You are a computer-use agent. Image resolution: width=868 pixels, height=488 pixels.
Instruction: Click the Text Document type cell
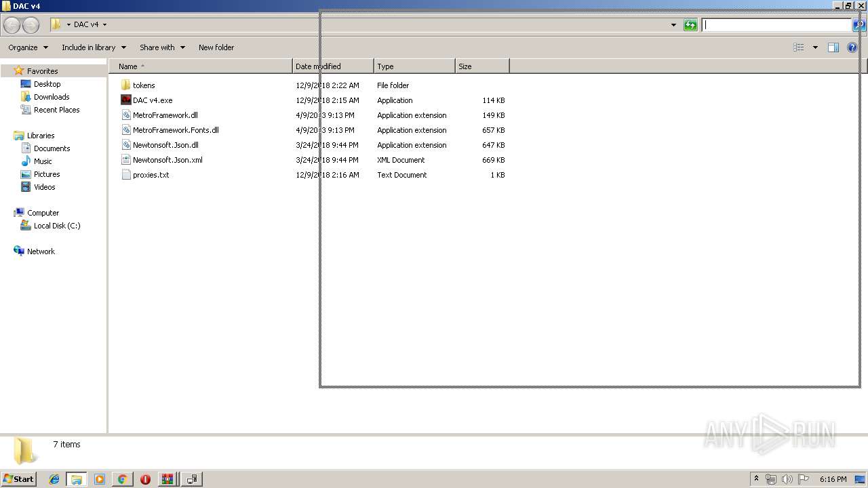pyautogui.click(x=402, y=175)
